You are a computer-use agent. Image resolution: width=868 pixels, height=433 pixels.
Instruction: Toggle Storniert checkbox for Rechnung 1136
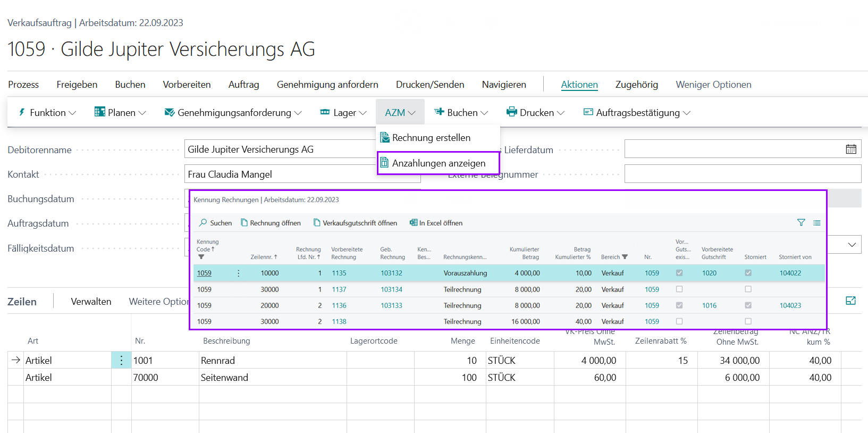(x=748, y=305)
